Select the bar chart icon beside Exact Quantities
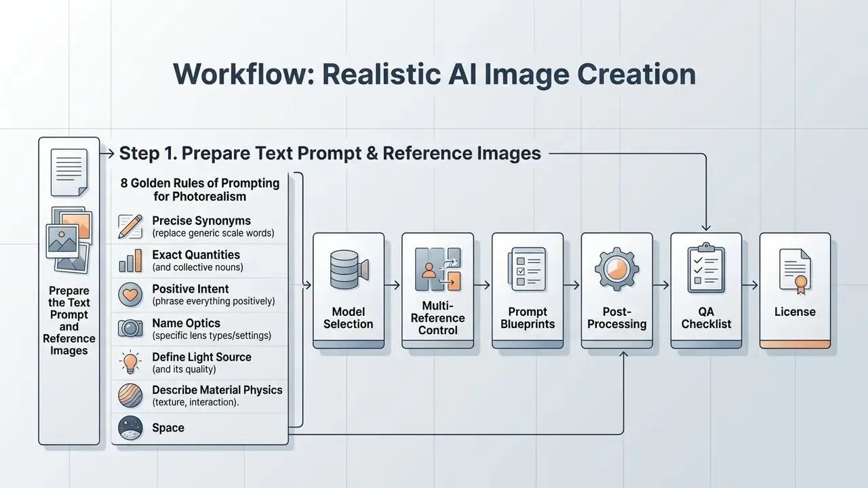868x488 pixels. point(130,260)
